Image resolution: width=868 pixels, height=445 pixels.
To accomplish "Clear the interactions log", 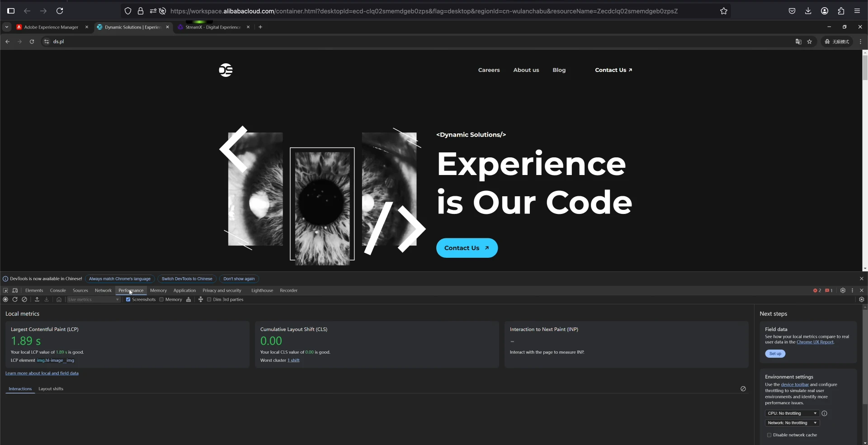I will point(743,389).
